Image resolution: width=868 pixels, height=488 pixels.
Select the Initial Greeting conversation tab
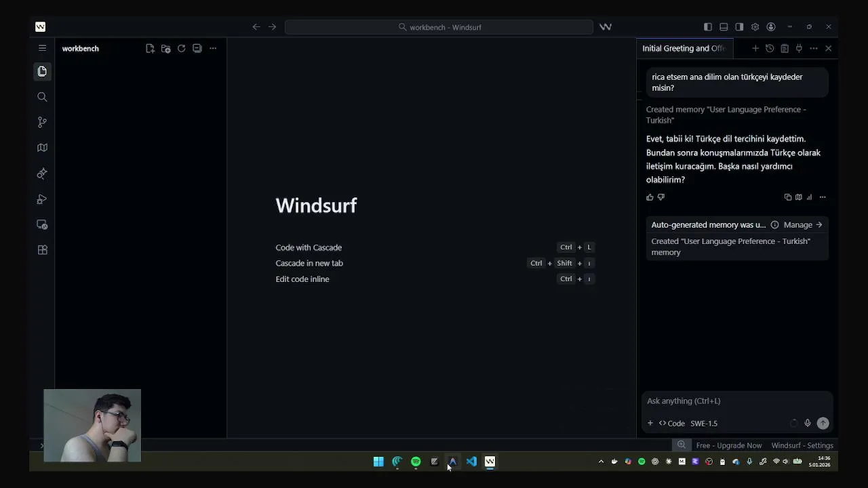click(685, 48)
